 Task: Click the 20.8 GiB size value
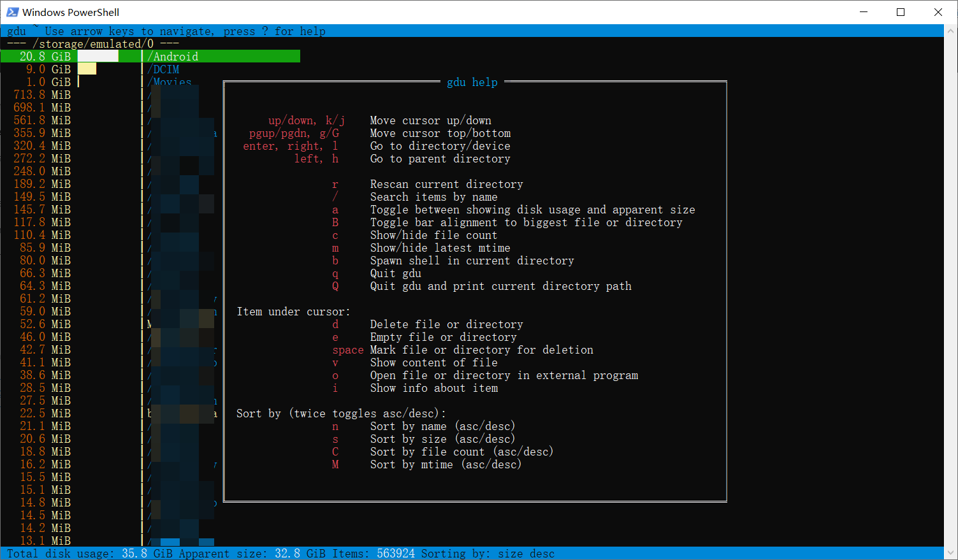click(x=45, y=57)
